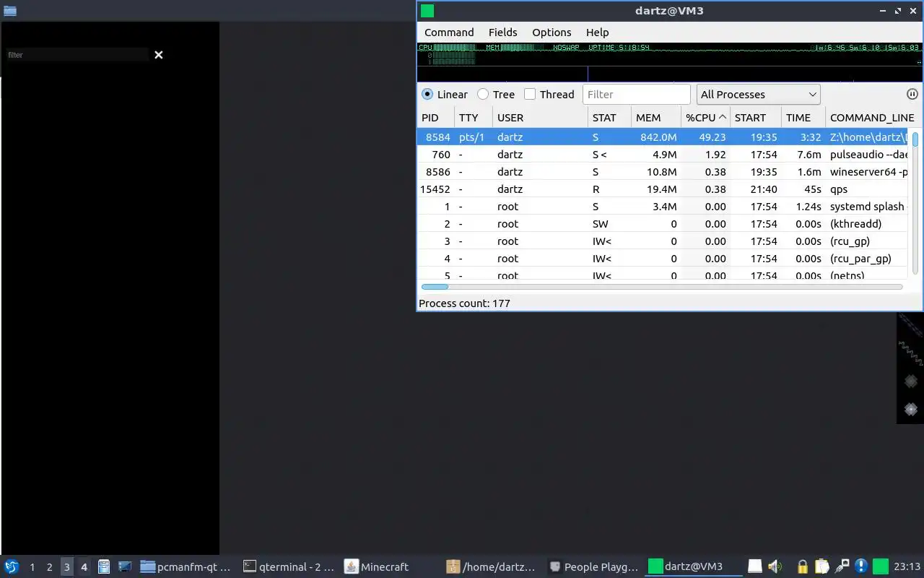Click the white removable media tray icon
This screenshot has width=924, height=578.
755,566
